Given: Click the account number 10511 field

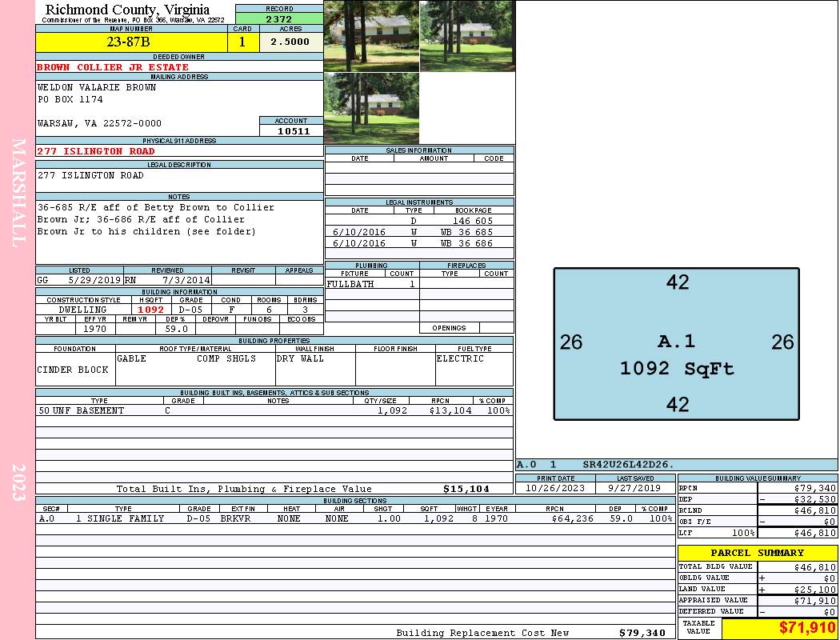Looking at the screenshot, I should 291,131.
